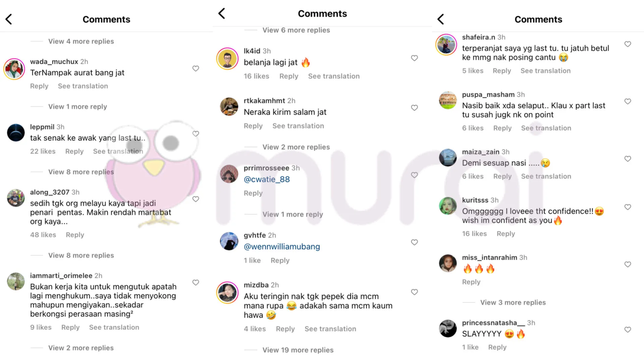Viewport: 644px width, 358px height.
Task: Tap the middle panel's back arrow
Action: [222, 13]
